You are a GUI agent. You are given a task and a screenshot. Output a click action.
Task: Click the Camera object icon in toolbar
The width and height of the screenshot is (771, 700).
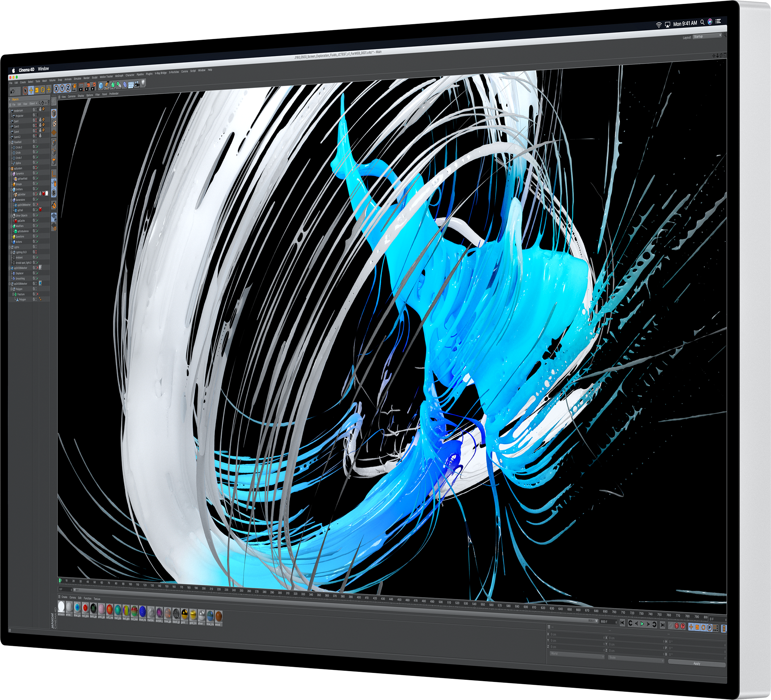[x=137, y=84]
